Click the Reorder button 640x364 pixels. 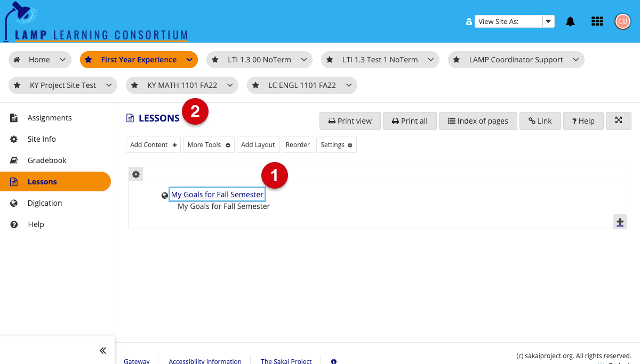tap(298, 144)
